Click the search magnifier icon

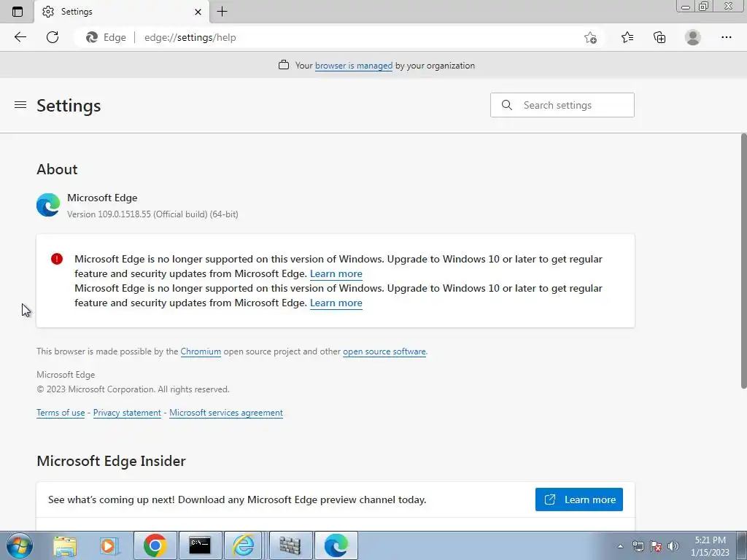point(507,105)
